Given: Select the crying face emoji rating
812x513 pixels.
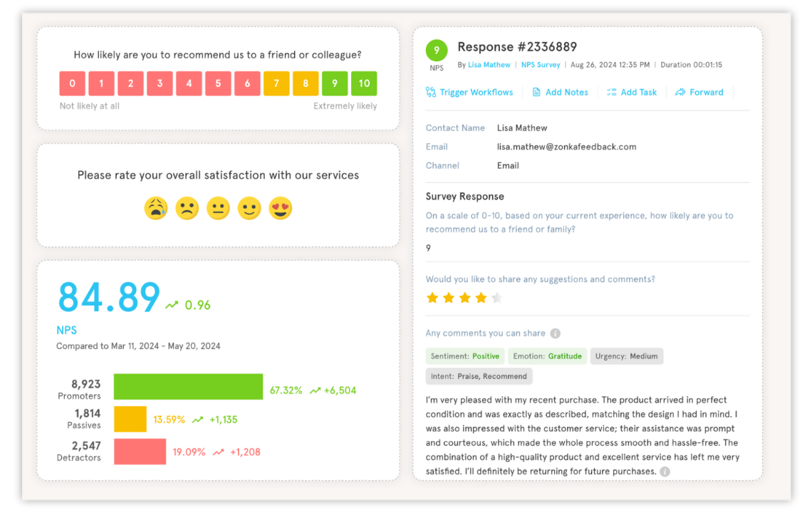Looking at the screenshot, I should pyautogui.click(x=156, y=208).
